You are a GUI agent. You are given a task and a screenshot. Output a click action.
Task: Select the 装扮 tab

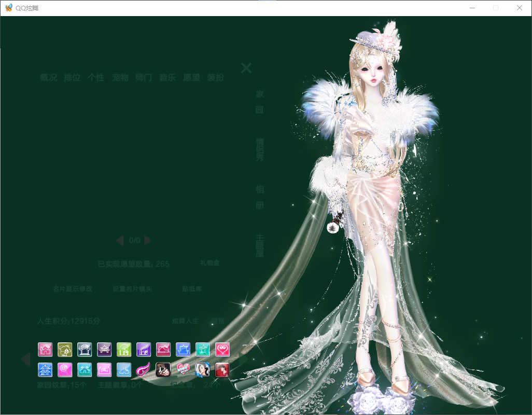click(216, 78)
